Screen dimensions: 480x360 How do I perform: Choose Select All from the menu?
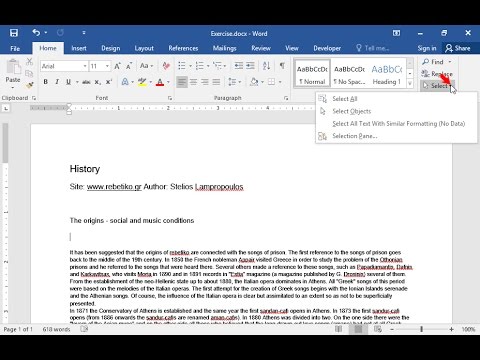pyautogui.click(x=396, y=99)
